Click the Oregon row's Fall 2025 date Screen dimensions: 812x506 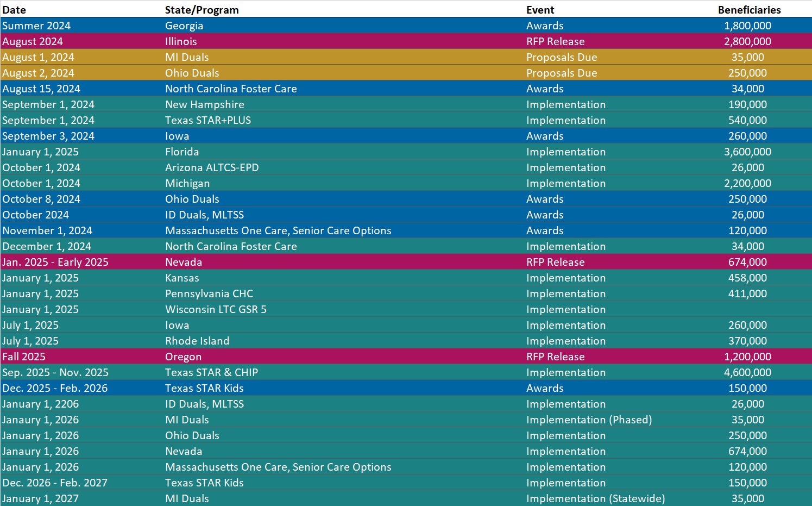[x=24, y=357]
